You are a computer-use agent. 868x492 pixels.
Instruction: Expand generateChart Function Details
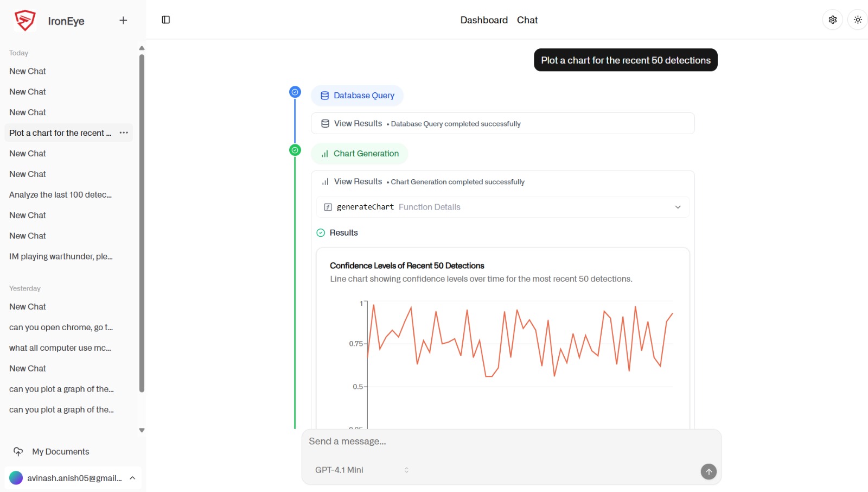pos(503,207)
